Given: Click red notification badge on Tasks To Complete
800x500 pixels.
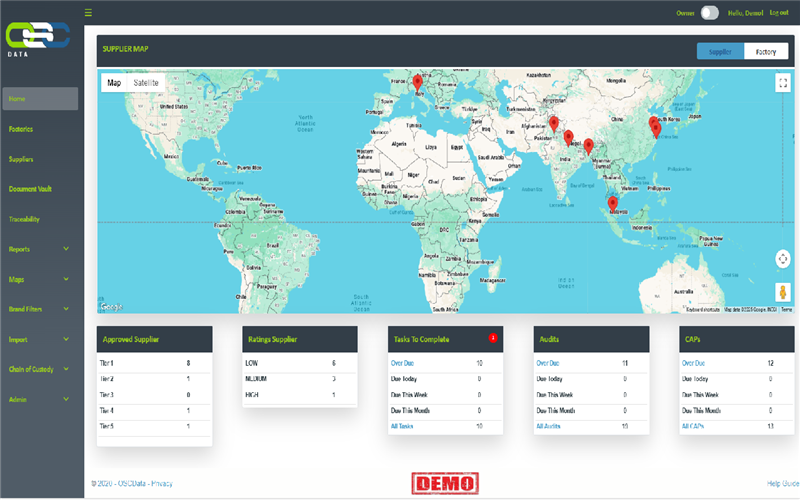Looking at the screenshot, I should click(493, 338).
